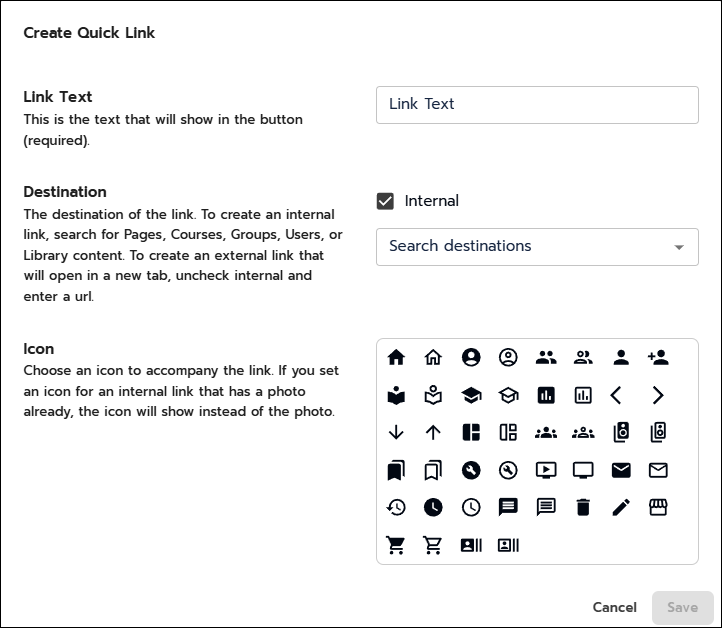Choose the outlined shopping cart icon

(x=433, y=545)
